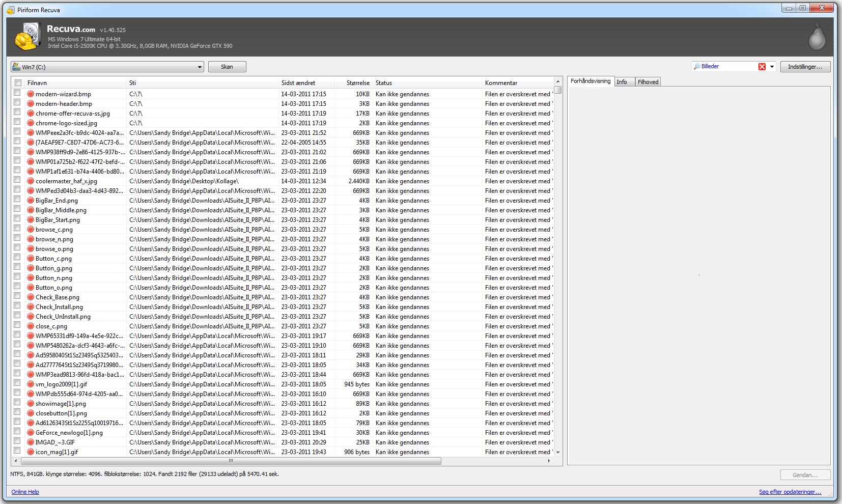Image resolution: width=842 pixels, height=504 pixels.
Task: Click the Piriform pear logo icon
Action: (817, 37)
